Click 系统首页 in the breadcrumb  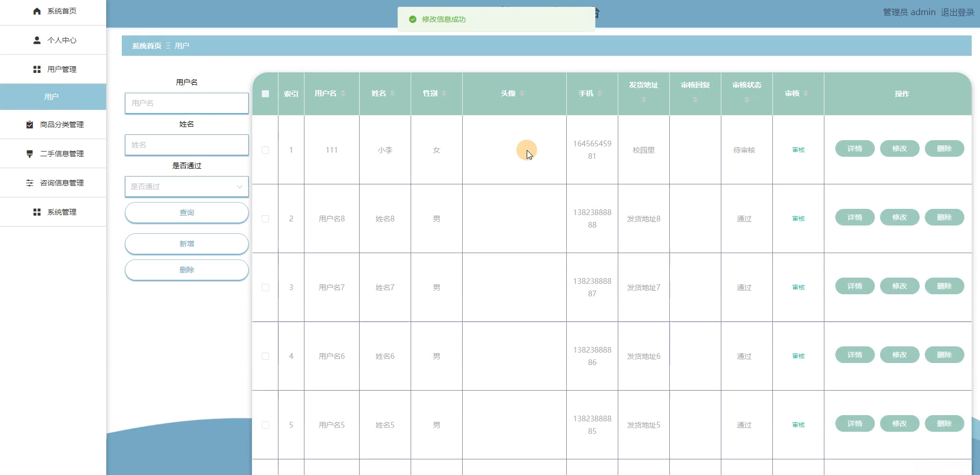tap(147, 46)
